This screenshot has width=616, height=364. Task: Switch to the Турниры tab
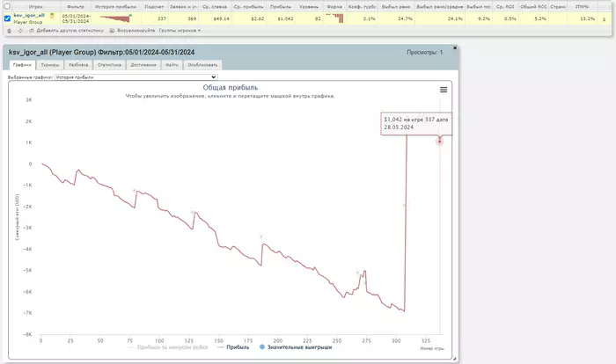coord(50,65)
